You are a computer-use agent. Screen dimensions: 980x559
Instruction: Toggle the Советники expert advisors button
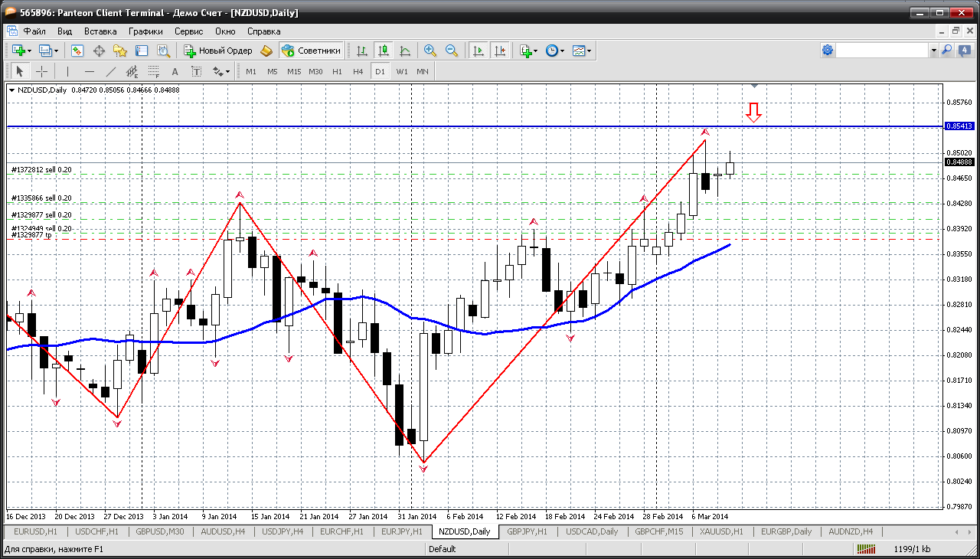click(311, 51)
